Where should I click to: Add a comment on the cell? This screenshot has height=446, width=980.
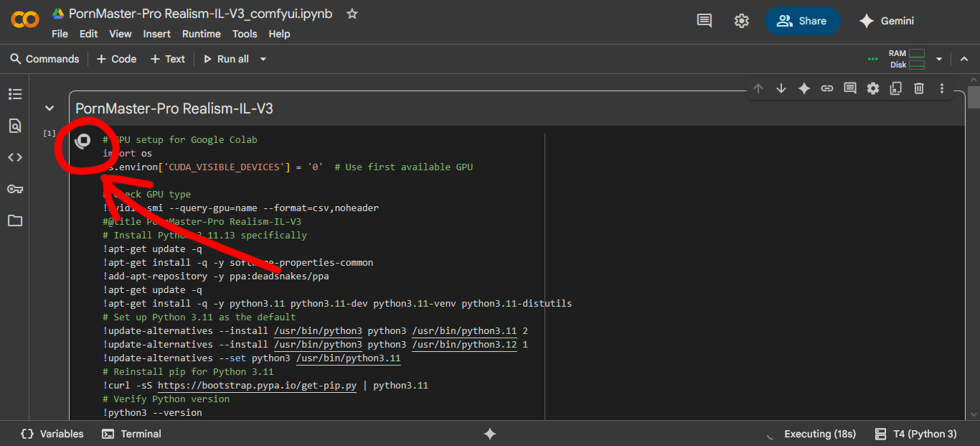[x=850, y=88]
